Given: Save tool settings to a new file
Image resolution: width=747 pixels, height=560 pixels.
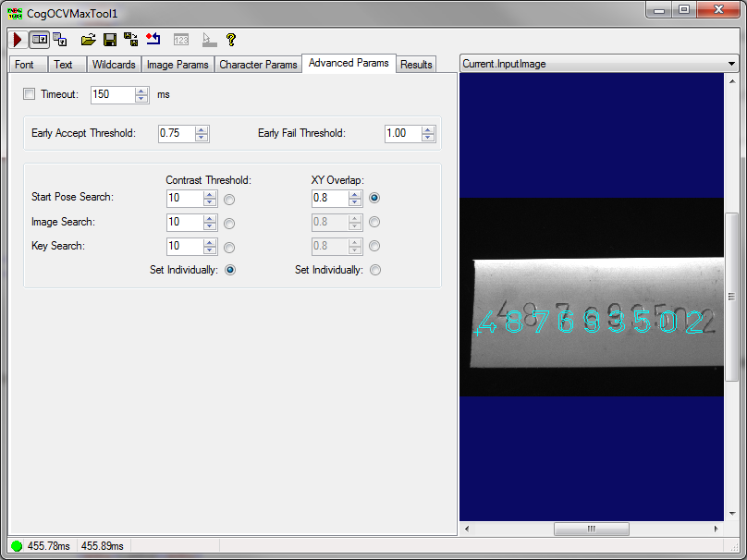Looking at the screenshot, I should 129,40.
